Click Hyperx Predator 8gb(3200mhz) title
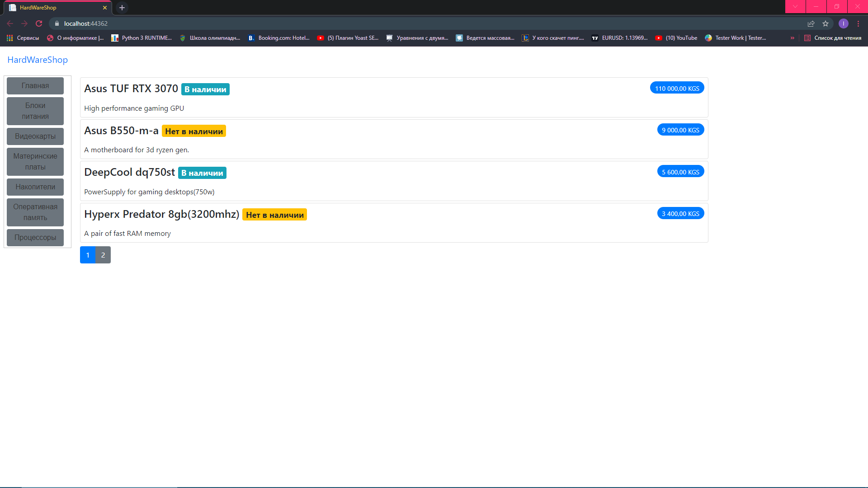Viewport: 868px width, 488px height. 161,214
